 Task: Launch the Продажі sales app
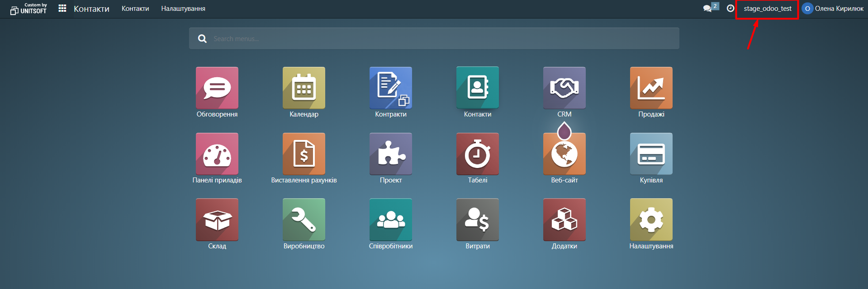(x=651, y=88)
